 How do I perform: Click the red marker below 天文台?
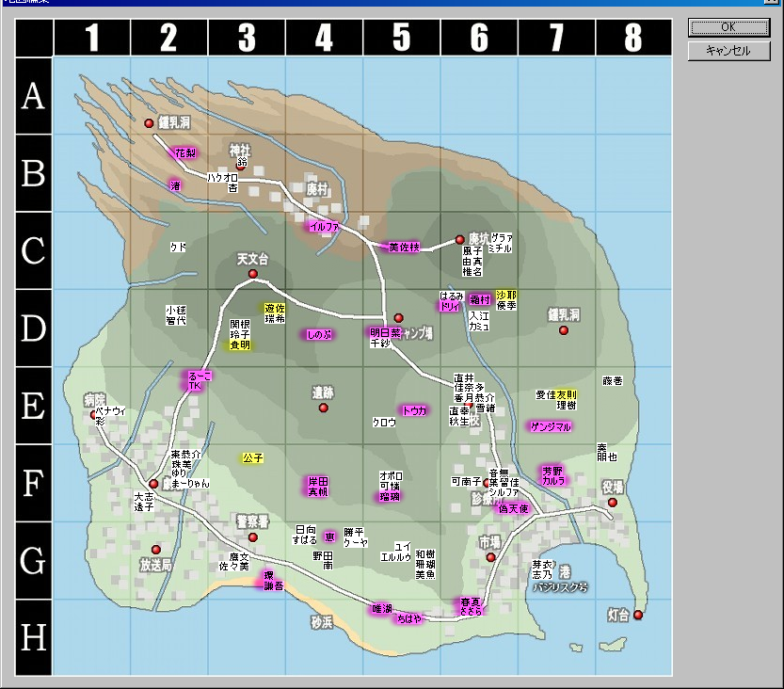tap(253, 274)
